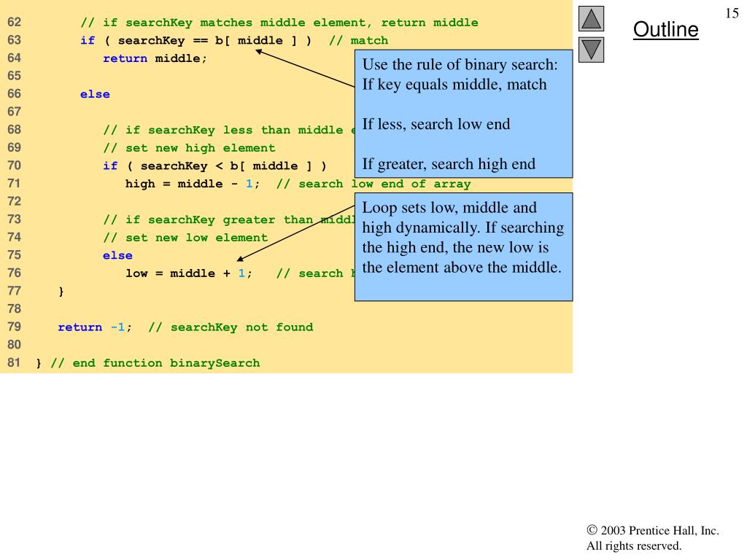
Task: Click 'Use the rule of binary search:' note
Action: click(460, 64)
